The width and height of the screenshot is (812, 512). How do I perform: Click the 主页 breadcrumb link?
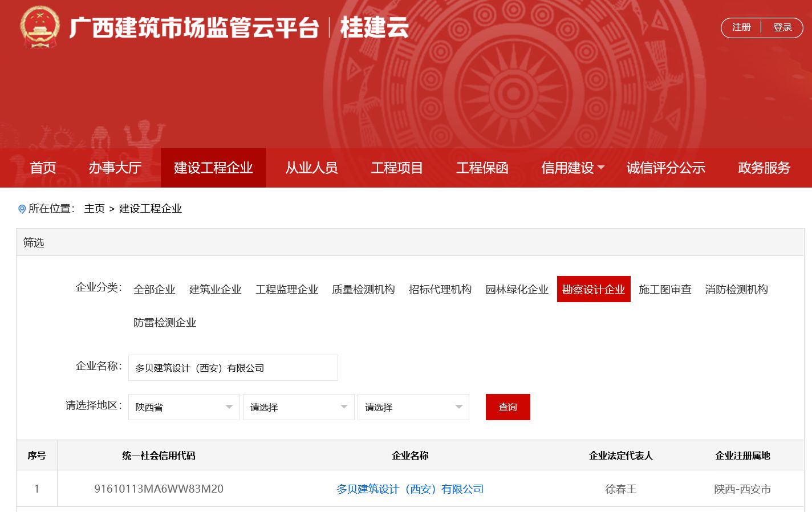tap(95, 209)
